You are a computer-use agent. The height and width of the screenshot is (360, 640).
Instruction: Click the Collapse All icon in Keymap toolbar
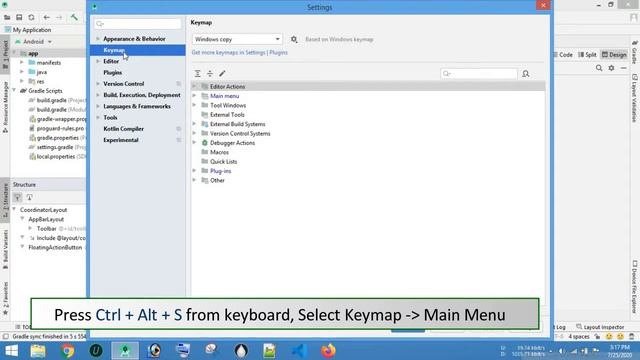210,73
